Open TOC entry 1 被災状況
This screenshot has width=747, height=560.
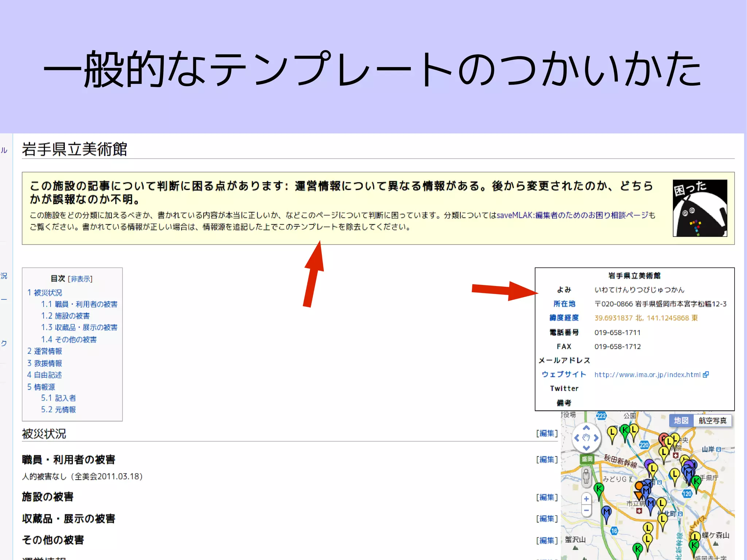pyautogui.click(x=44, y=293)
